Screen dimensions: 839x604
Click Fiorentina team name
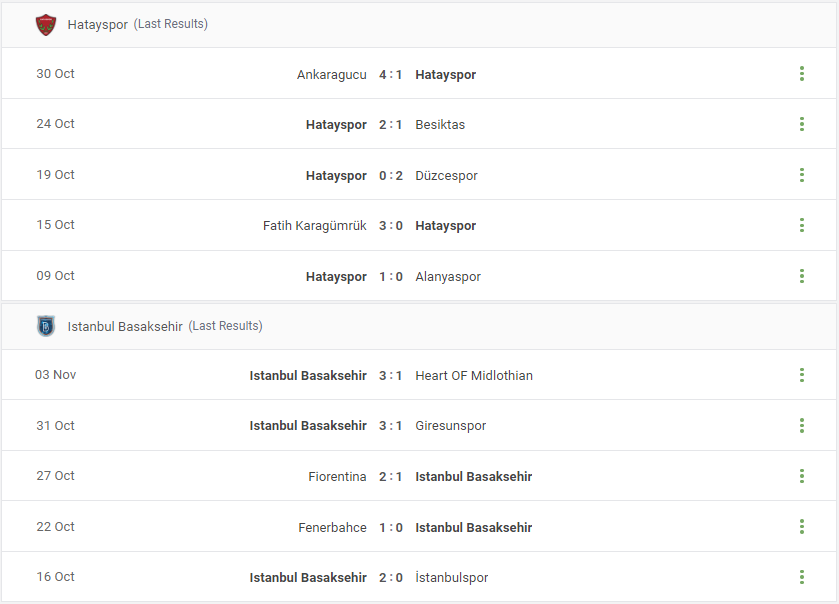pos(337,477)
